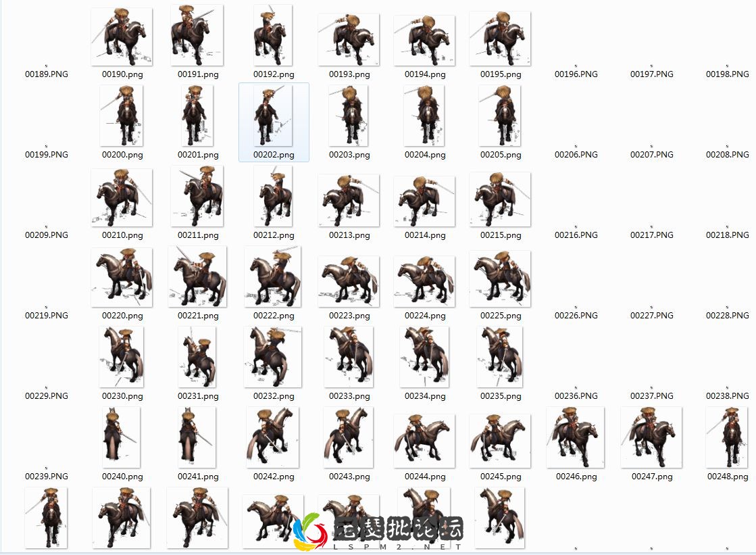Click the 00191.png horse rider image
The height and width of the screenshot is (555, 756).
pyautogui.click(x=197, y=35)
